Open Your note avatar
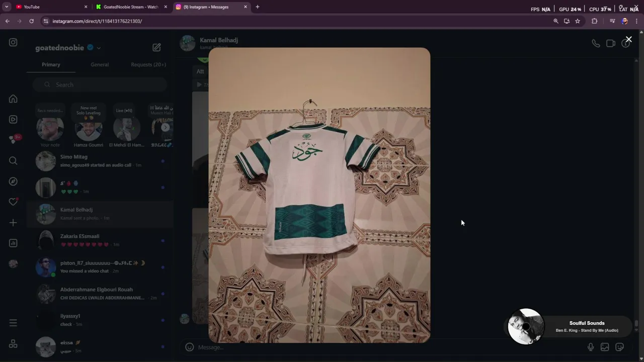The width and height of the screenshot is (644, 362). [x=50, y=129]
